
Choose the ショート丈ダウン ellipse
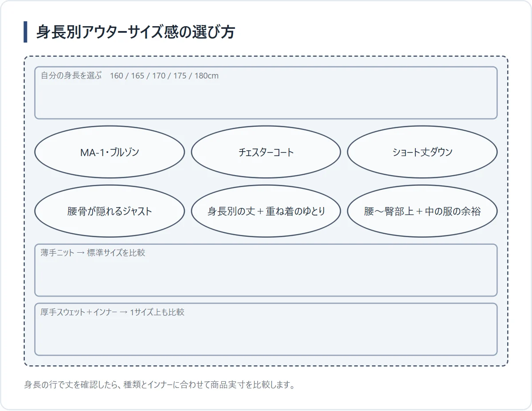coord(422,152)
